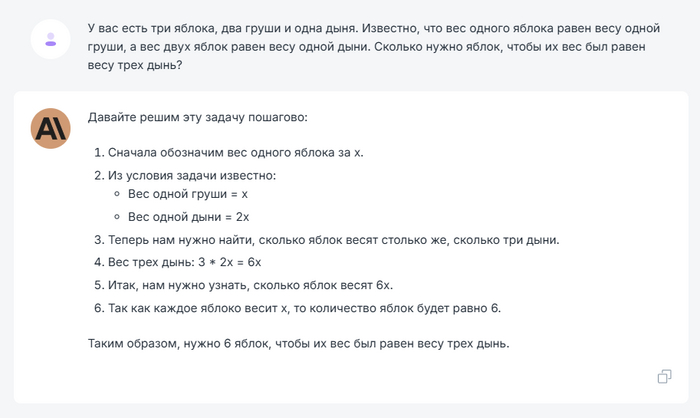Click the Anthropic assistant avatar logo
The width and height of the screenshot is (700, 418).
(50, 129)
